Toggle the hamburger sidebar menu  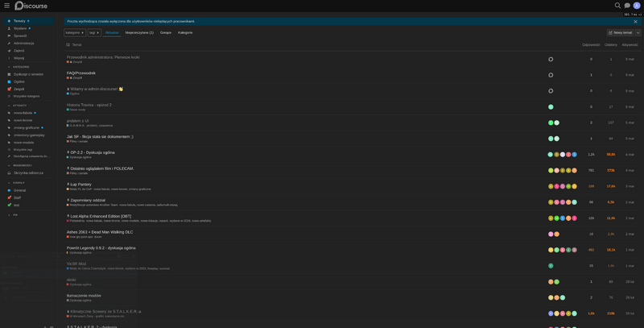pyautogui.click(x=7, y=6)
